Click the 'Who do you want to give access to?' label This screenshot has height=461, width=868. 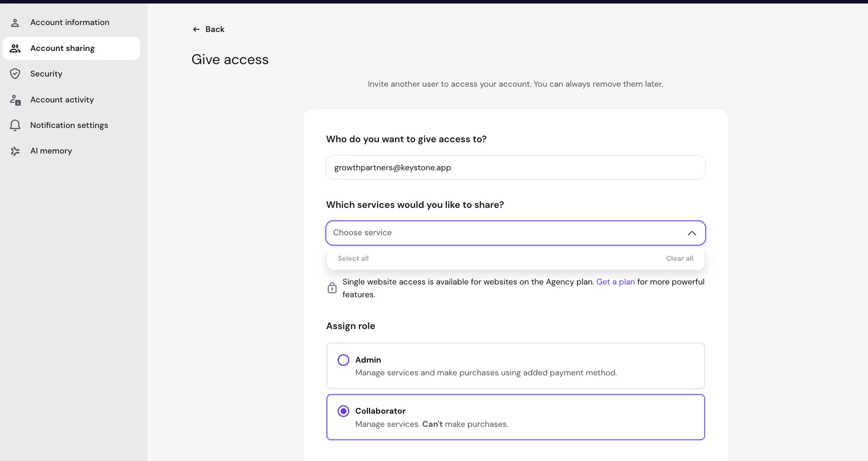point(406,139)
